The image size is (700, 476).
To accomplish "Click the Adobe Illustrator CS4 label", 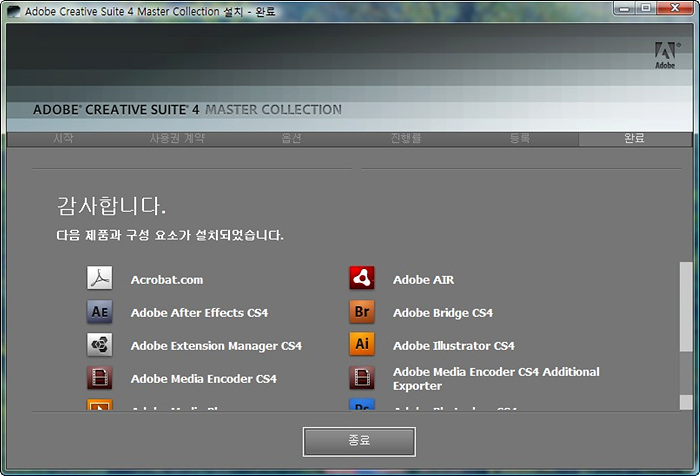I will pos(454,346).
